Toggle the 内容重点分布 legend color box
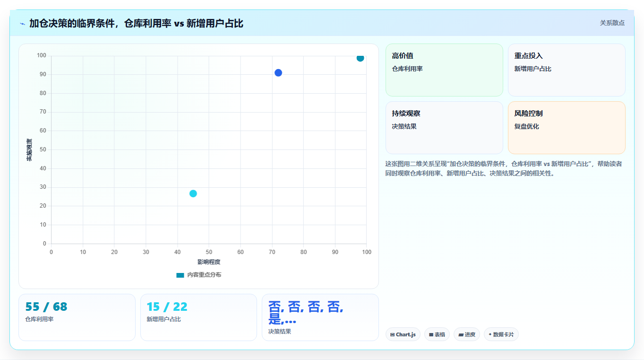Viewport: 644px width, 360px height. point(180,275)
